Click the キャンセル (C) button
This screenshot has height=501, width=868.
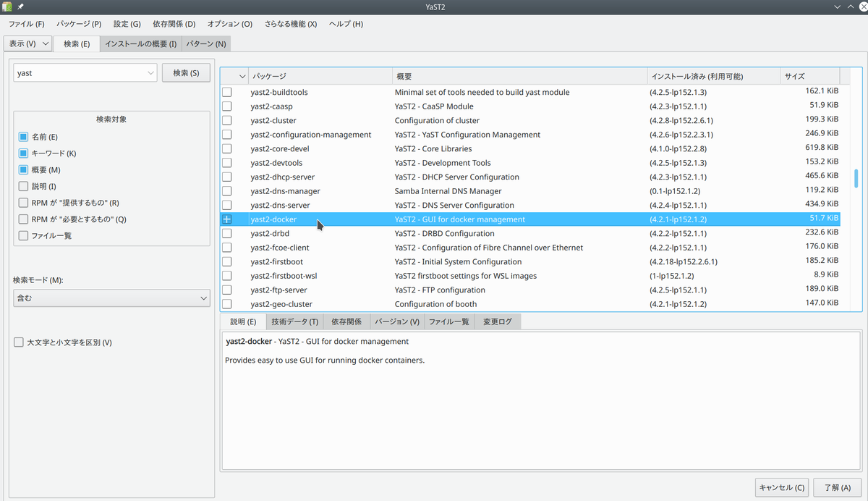782,487
